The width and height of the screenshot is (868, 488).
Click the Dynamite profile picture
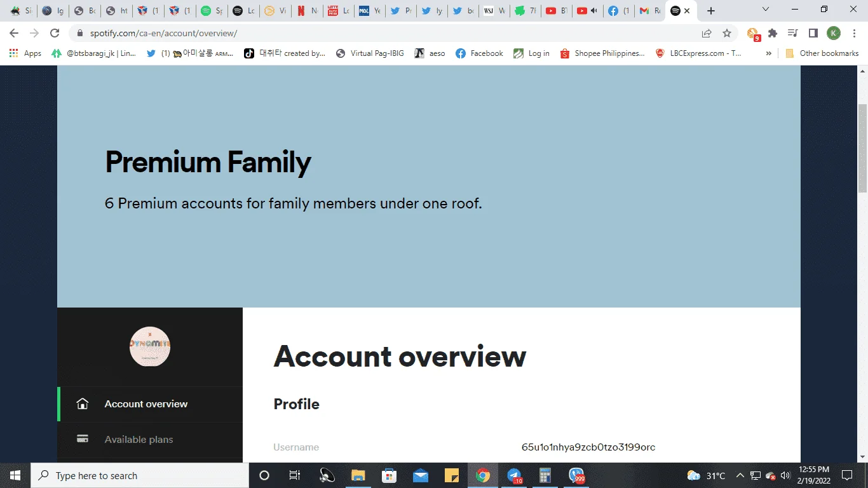point(150,346)
